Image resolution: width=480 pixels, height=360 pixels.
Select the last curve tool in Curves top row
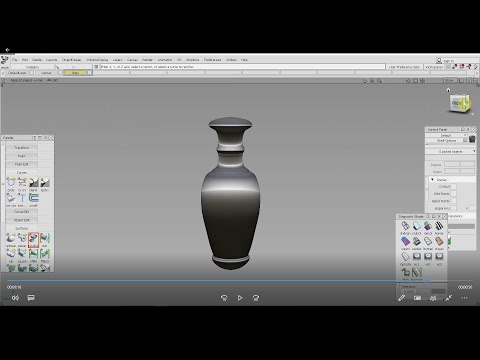(x=45, y=183)
